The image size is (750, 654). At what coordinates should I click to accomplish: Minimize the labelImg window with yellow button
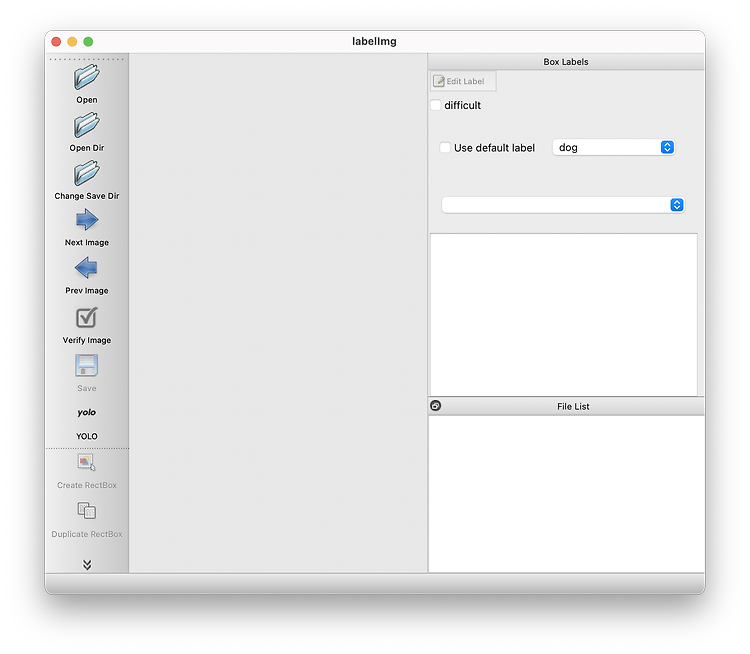pyautogui.click(x=72, y=42)
